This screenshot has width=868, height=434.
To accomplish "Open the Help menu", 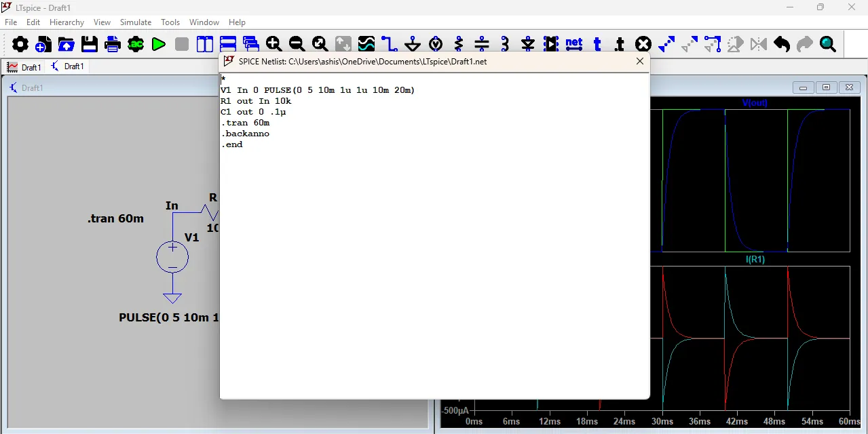I will tap(238, 22).
